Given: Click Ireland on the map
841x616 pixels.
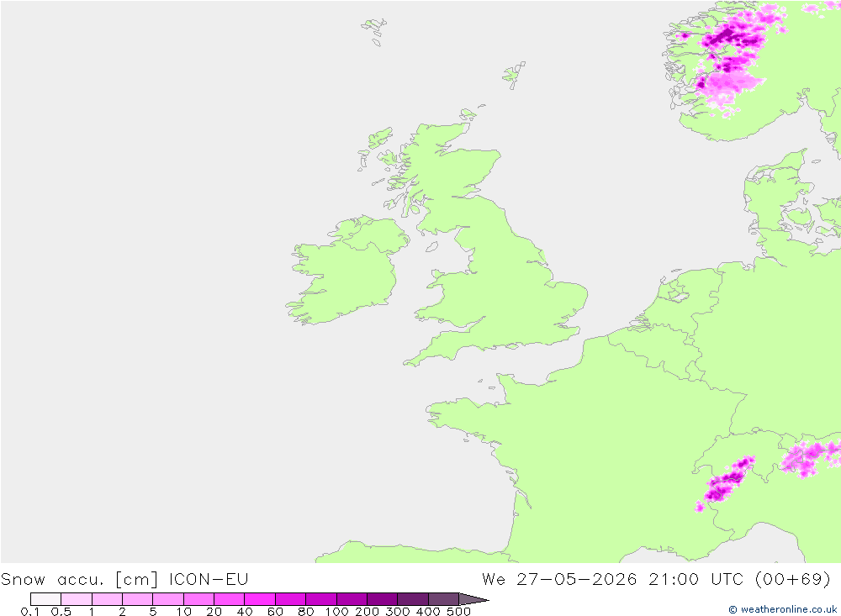Looking at the screenshot, I should 347,271.
